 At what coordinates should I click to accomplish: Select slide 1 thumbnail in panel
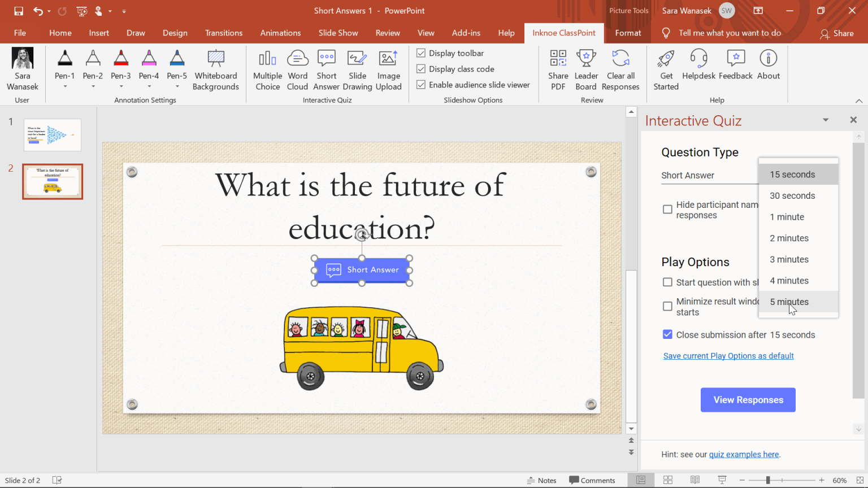click(x=53, y=134)
